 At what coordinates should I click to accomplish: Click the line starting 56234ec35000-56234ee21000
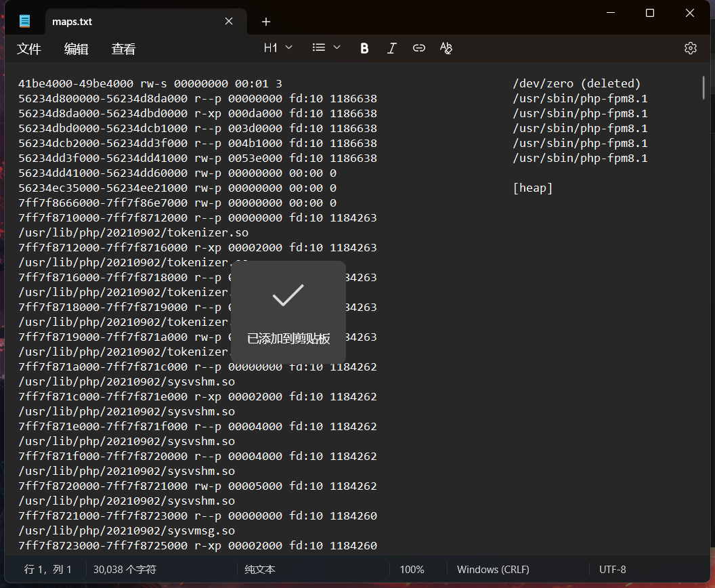(177, 188)
